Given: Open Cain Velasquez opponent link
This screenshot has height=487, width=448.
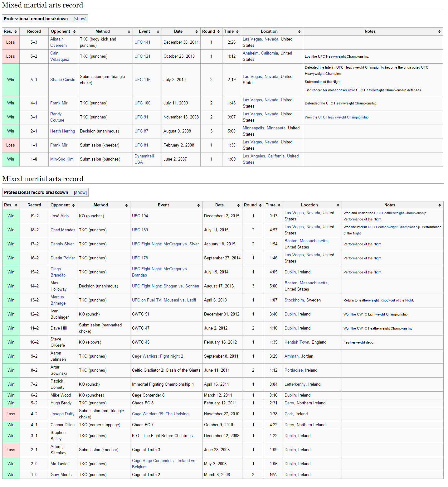Looking at the screenshot, I should [60, 56].
